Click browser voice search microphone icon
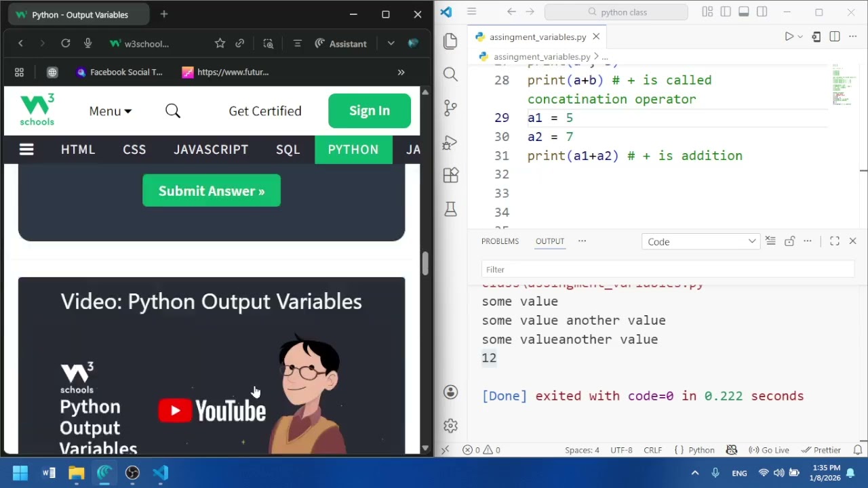The image size is (868, 488). coord(87,43)
